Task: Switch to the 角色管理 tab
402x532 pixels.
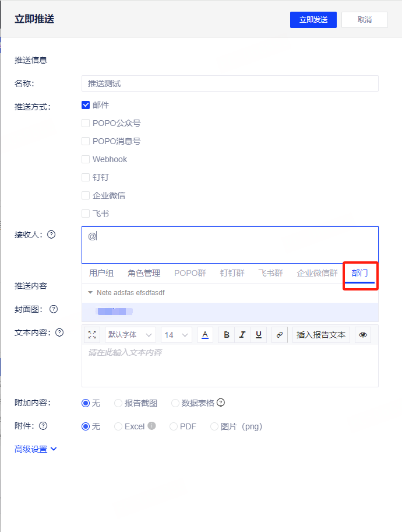Action: 144,273
